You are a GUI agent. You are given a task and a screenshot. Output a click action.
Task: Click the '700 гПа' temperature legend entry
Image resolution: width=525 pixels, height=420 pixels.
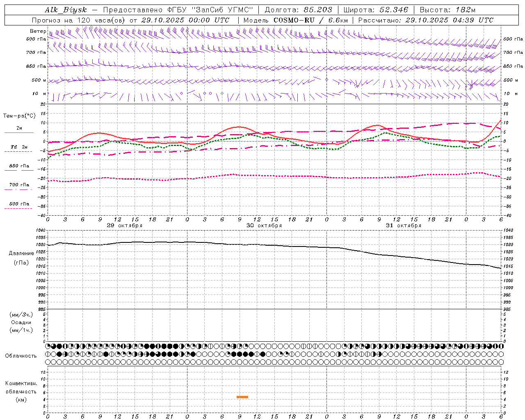click(x=19, y=185)
